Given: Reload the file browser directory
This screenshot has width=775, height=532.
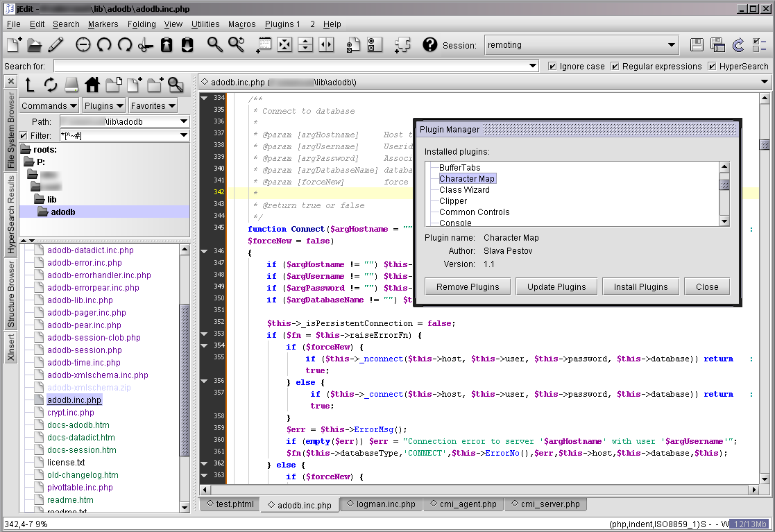Looking at the screenshot, I should [51, 85].
